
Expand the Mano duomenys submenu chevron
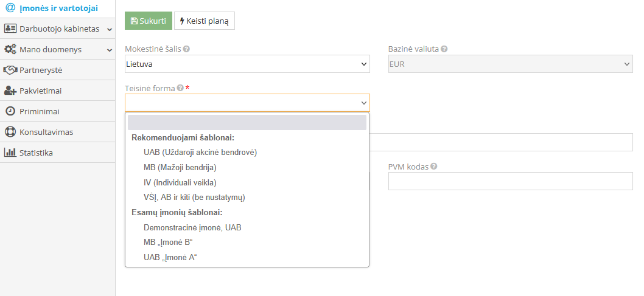[110, 50]
